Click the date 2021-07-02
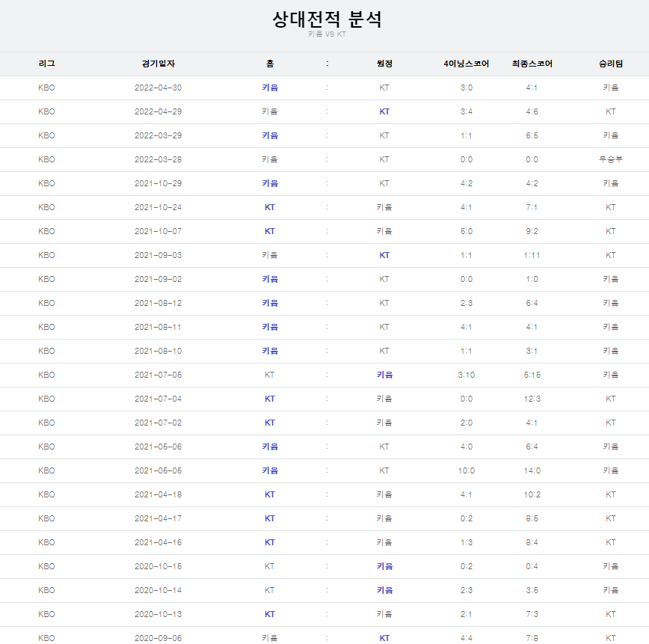The height and width of the screenshot is (644, 649). pyautogui.click(x=158, y=423)
